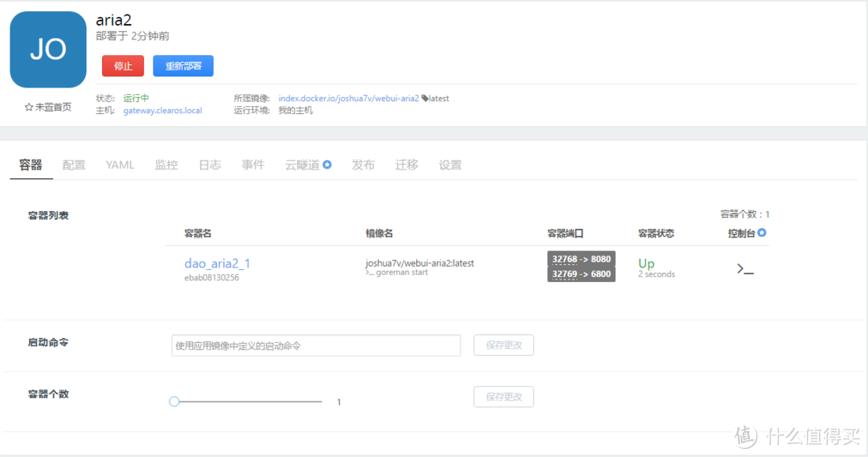Click the 我的主机 environment text

click(x=296, y=111)
